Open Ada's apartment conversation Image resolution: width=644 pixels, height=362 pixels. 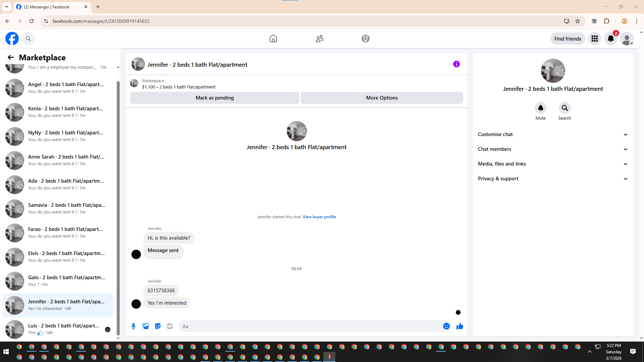click(x=58, y=184)
